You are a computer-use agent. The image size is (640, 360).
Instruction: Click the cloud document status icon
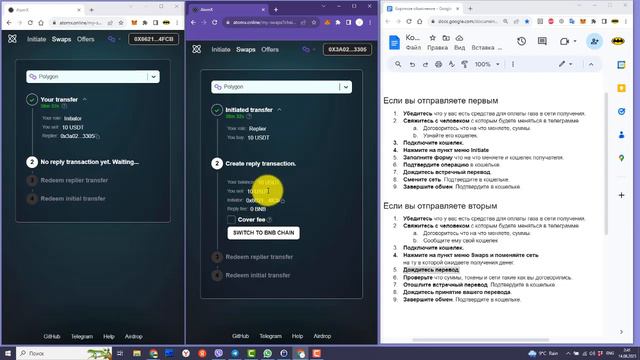459,38
